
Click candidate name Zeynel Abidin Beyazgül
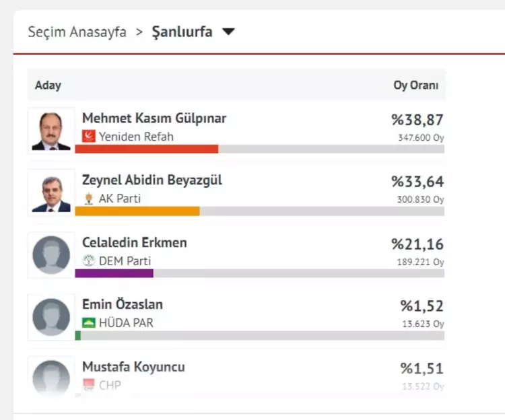(x=151, y=180)
